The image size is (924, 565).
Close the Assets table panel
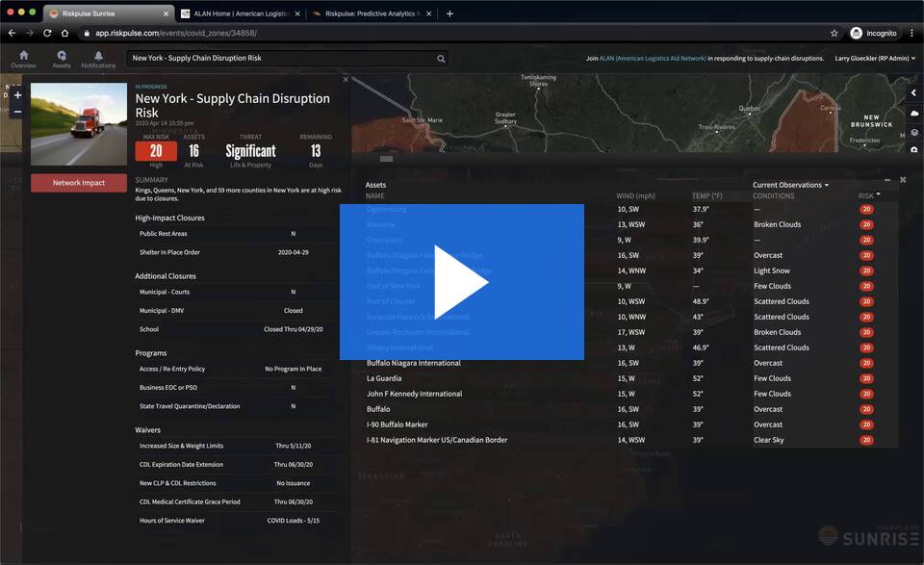click(903, 180)
